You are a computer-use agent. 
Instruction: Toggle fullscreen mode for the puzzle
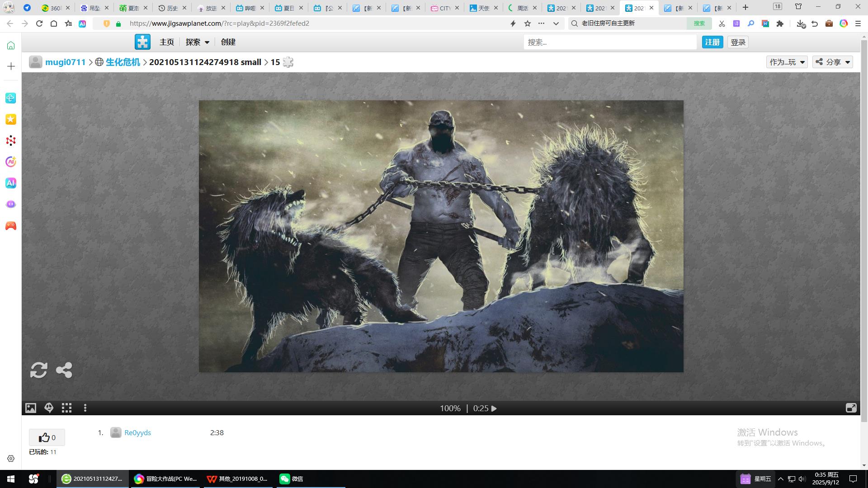click(x=851, y=408)
